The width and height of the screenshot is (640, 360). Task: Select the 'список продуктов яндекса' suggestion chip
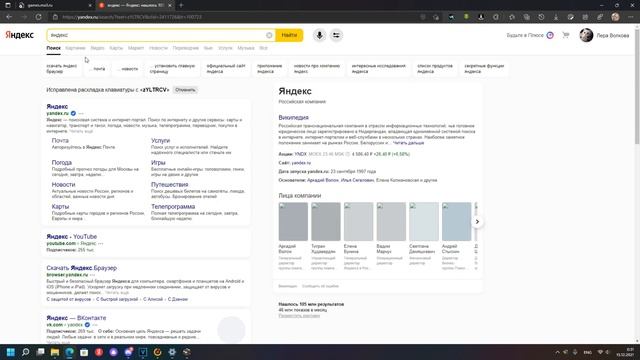pyautogui.click(x=435, y=69)
